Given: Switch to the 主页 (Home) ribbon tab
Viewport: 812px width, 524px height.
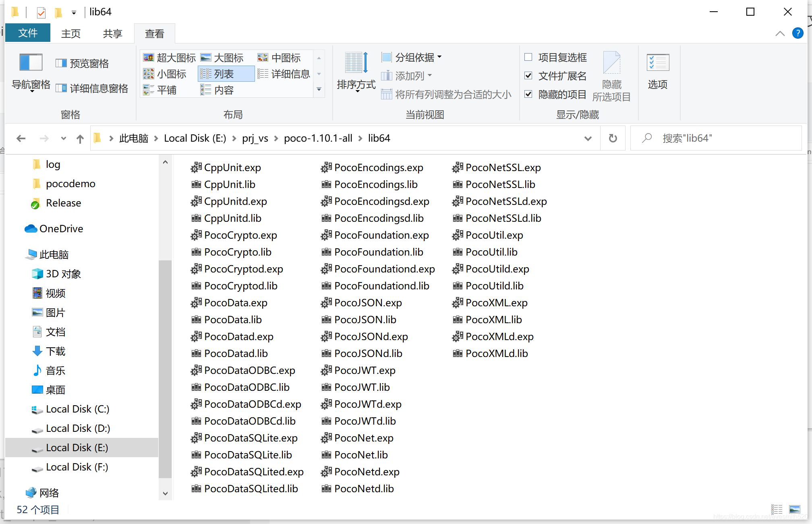Looking at the screenshot, I should tap(70, 33).
